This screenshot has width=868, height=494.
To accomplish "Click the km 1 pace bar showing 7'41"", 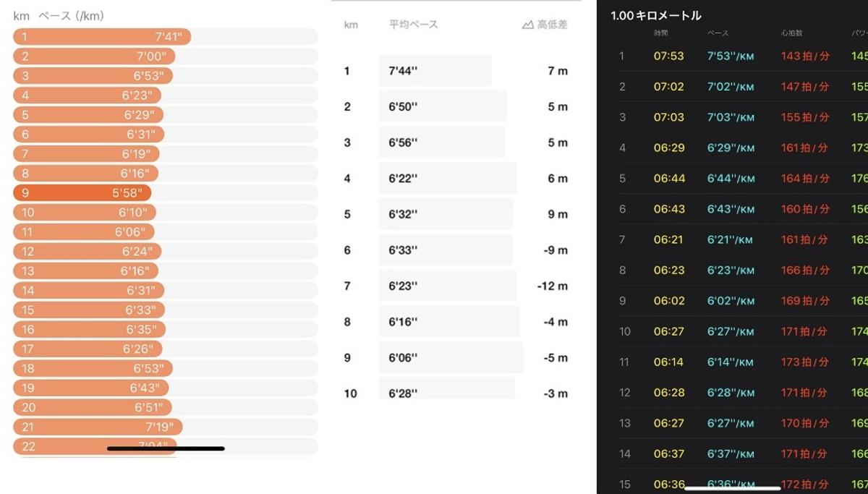I will pyautogui.click(x=101, y=37).
